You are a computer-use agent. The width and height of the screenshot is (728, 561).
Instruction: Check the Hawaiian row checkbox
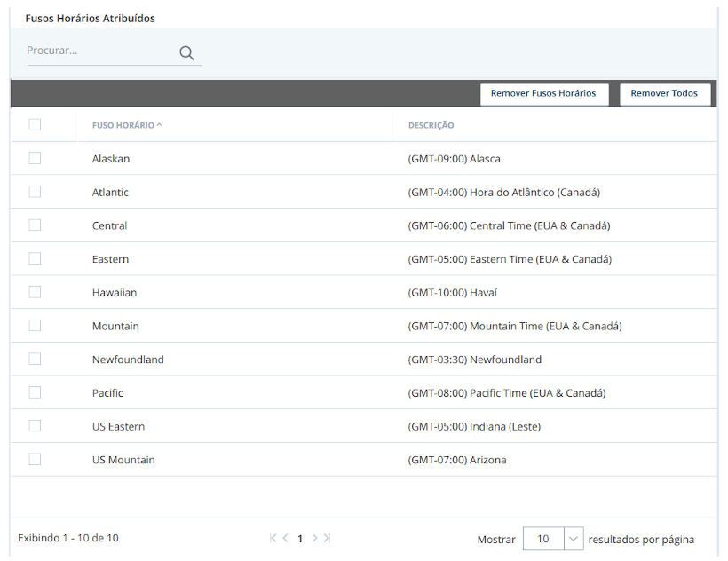pyautogui.click(x=35, y=292)
